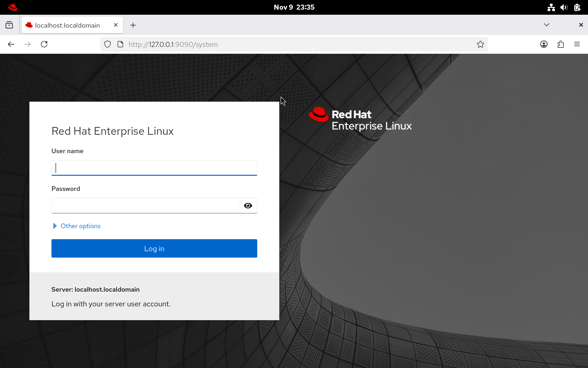Click the tracking protection shield icon
Viewport: 588px width, 368px height.
107,44
